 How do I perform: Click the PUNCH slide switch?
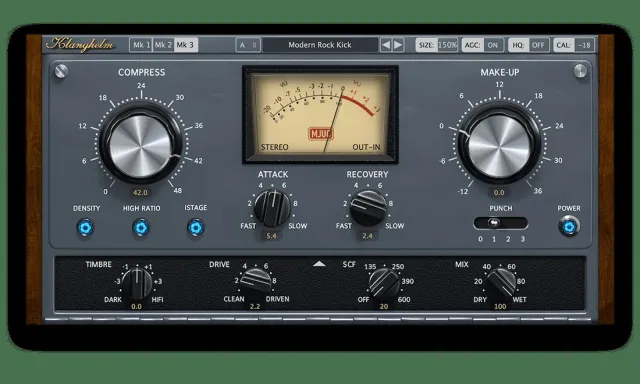(500, 223)
